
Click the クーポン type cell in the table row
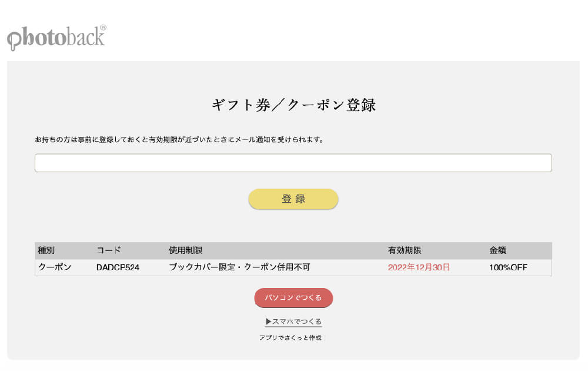55,267
